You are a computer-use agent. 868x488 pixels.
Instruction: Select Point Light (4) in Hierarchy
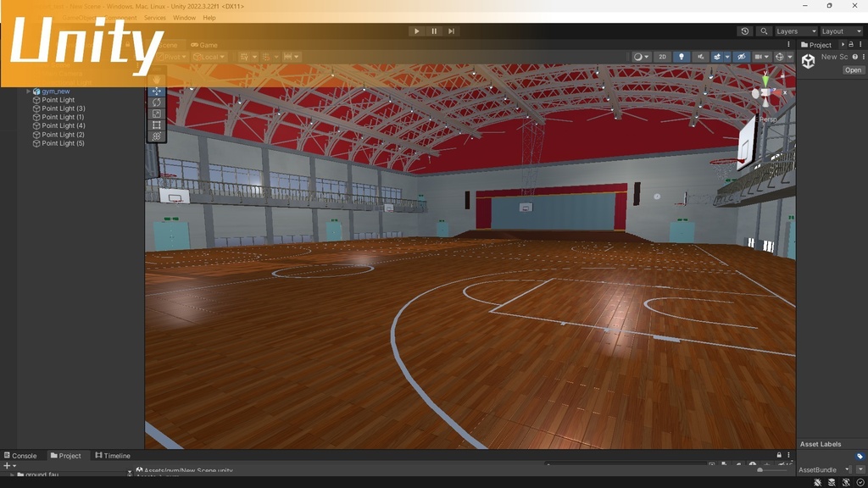tap(63, 125)
